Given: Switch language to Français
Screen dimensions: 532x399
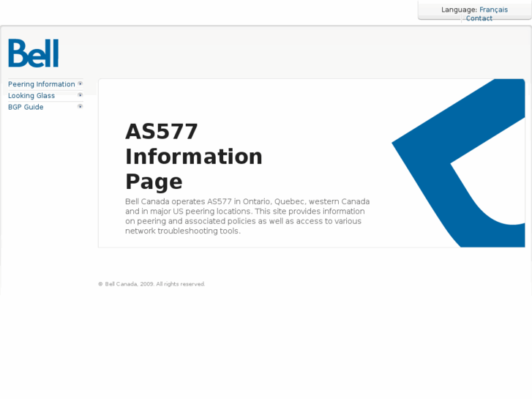Looking at the screenshot, I should 493,10.
